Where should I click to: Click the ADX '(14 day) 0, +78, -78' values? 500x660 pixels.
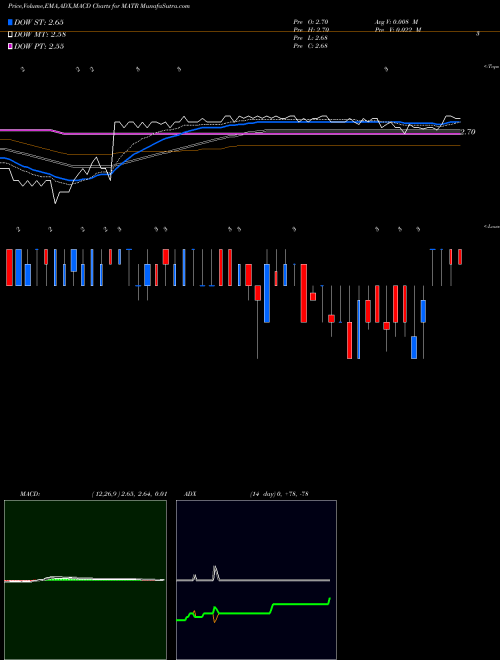click(279, 494)
